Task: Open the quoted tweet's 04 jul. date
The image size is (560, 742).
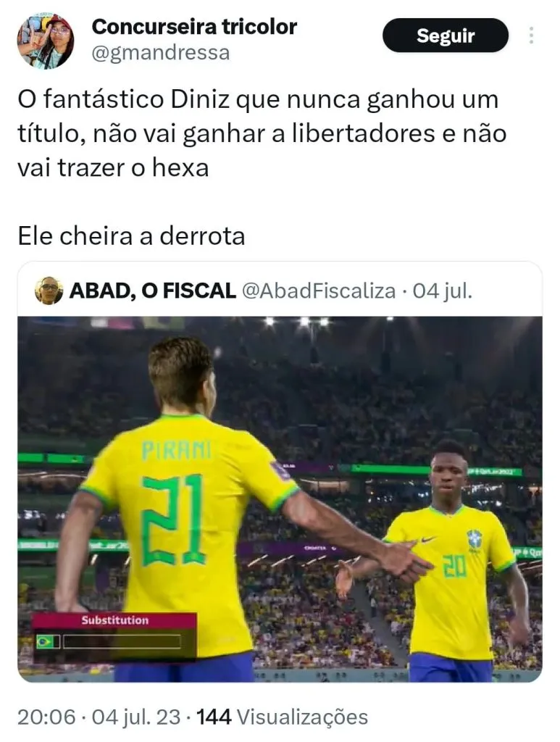Action: tap(442, 291)
